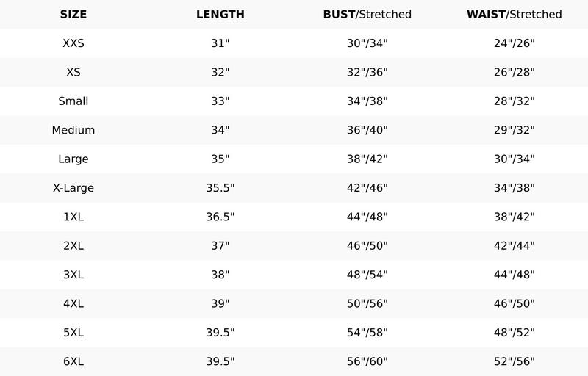Click the 35.5" length value for X-Large

click(x=220, y=188)
